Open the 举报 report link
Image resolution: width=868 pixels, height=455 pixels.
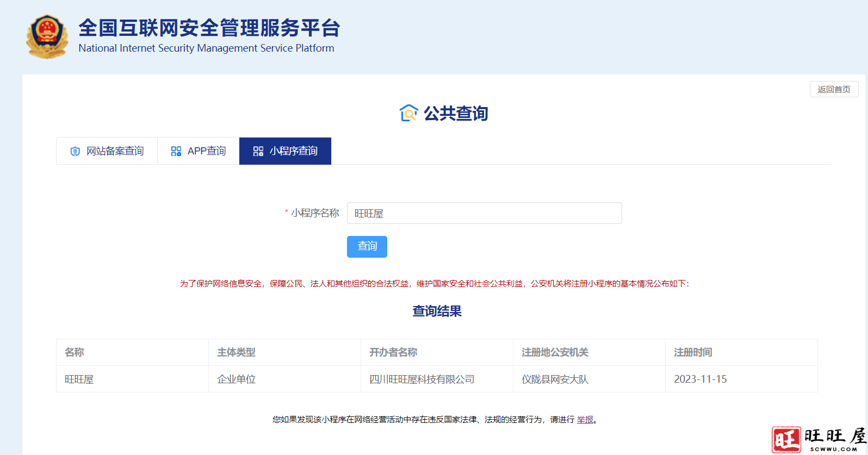pyautogui.click(x=585, y=420)
